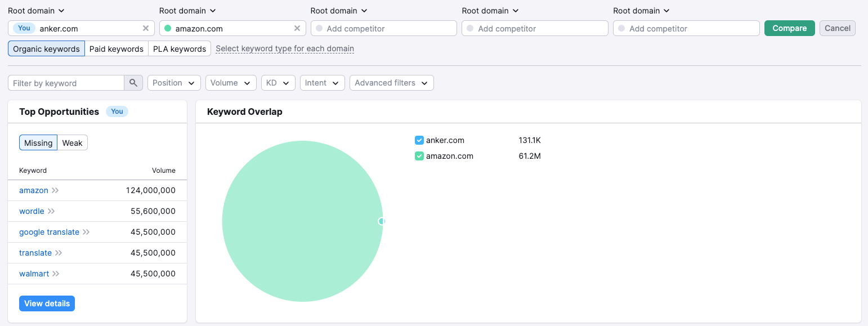Open the wordle keyword link
The width and height of the screenshot is (868, 326).
click(x=32, y=211)
